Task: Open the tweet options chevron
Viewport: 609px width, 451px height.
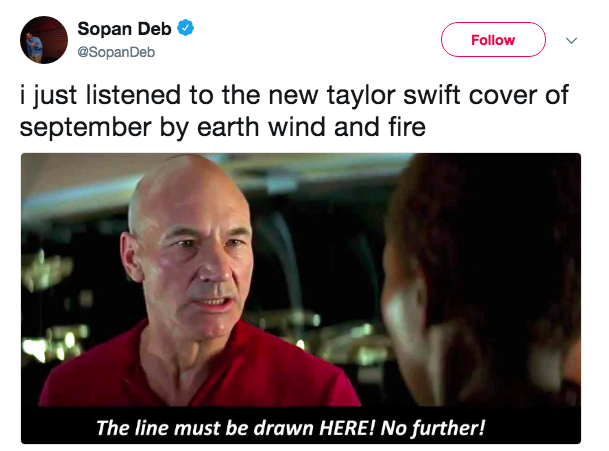Action: (x=571, y=40)
